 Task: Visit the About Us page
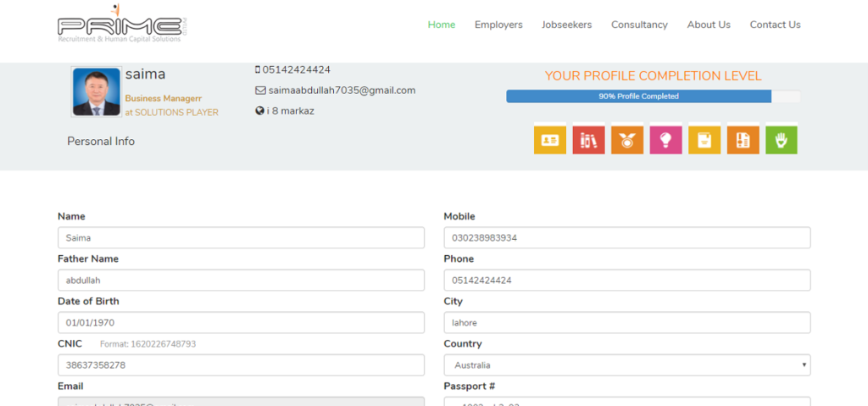709,25
